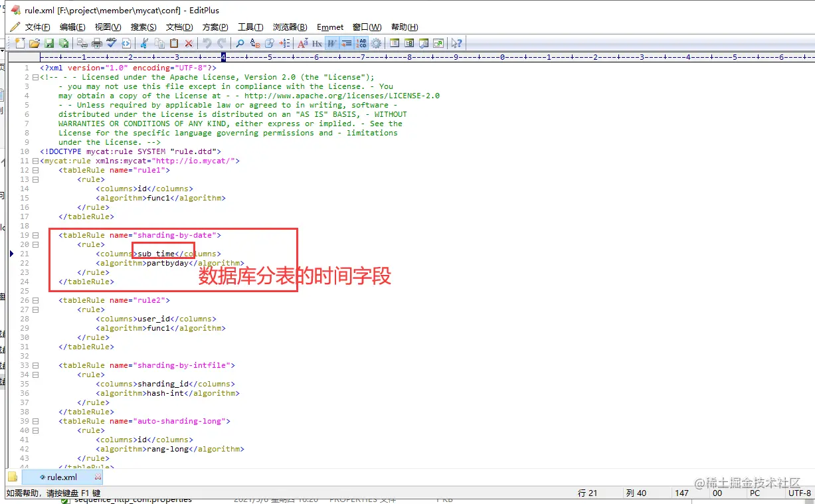Open the 文件(F) menu

pos(37,27)
